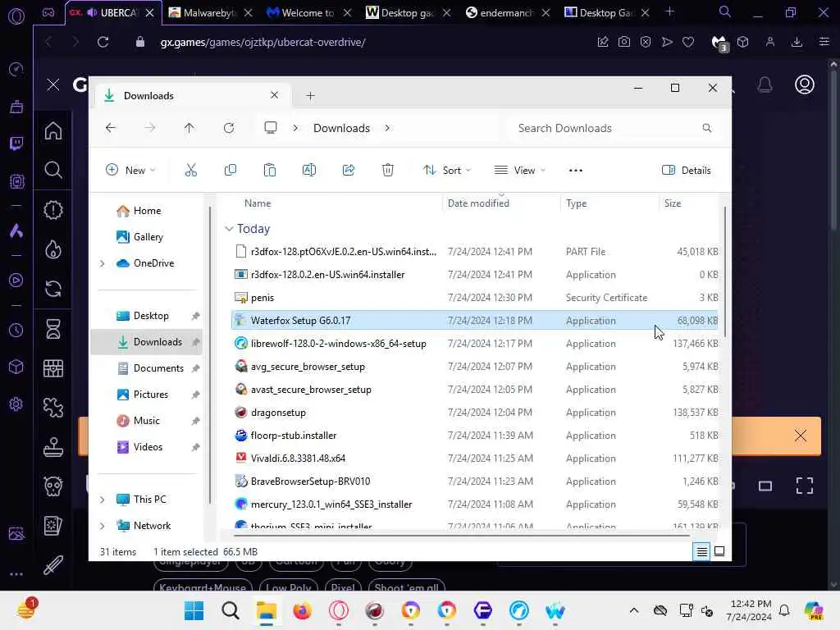Viewport: 840px width, 630px height.
Task: Click the This PC monitor icon in address bar
Action: coord(271,128)
